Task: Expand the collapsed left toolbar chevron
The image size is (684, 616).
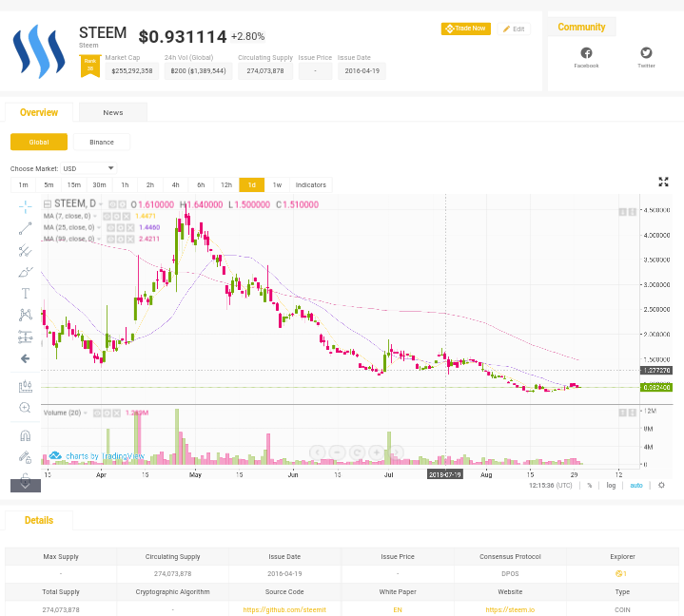Action: (26, 485)
